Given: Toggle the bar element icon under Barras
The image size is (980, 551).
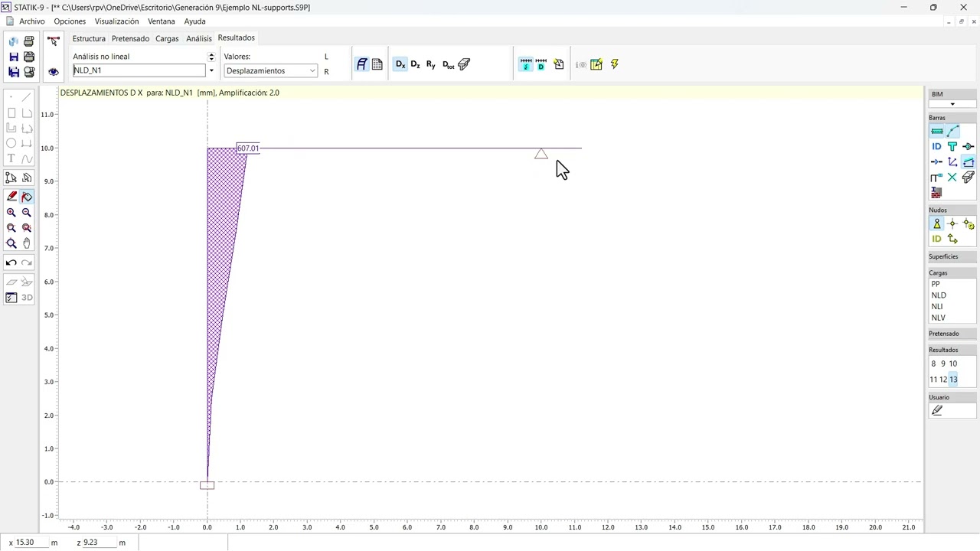Looking at the screenshot, I should tap(936, 131).
